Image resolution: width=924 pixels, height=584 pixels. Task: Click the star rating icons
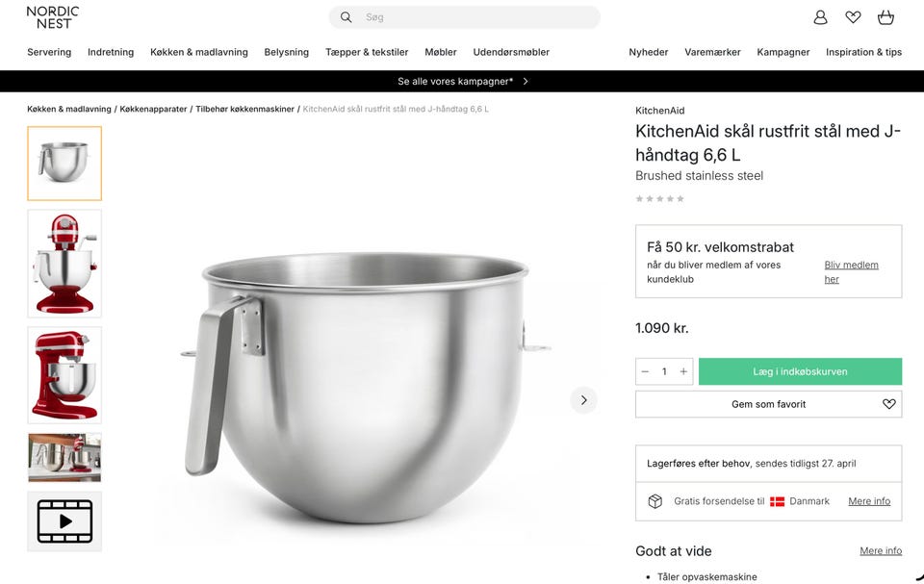[x=660, y=199]
